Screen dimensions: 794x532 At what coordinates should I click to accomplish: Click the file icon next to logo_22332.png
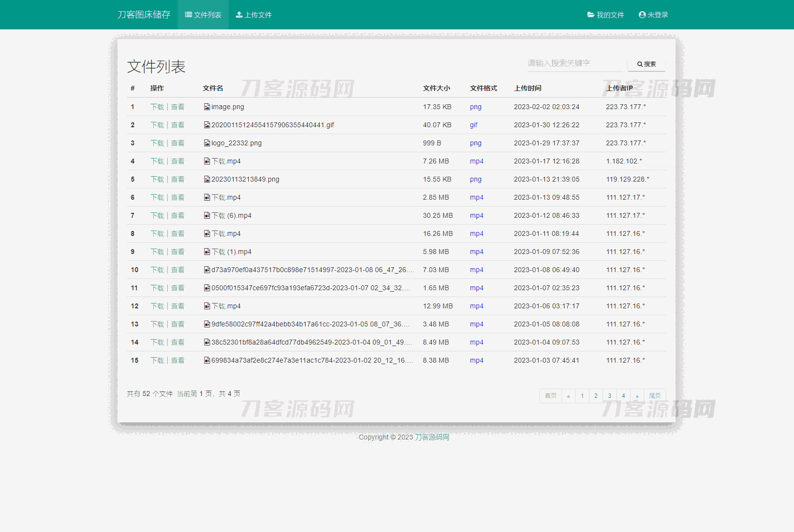(x=207, y=143)
